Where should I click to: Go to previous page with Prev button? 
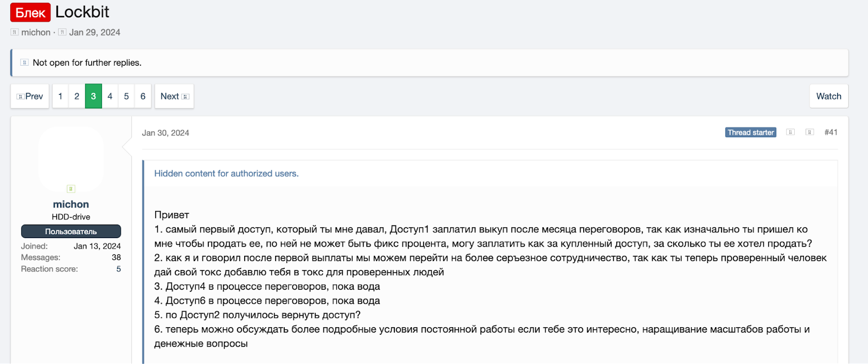coord(30,96)
